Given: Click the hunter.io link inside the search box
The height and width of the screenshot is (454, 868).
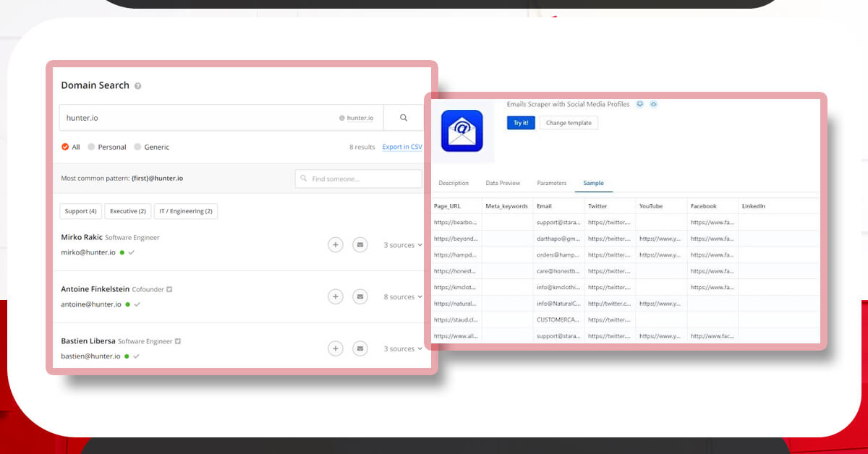Looking at the screenshot, I should click(x=360, y=118).
